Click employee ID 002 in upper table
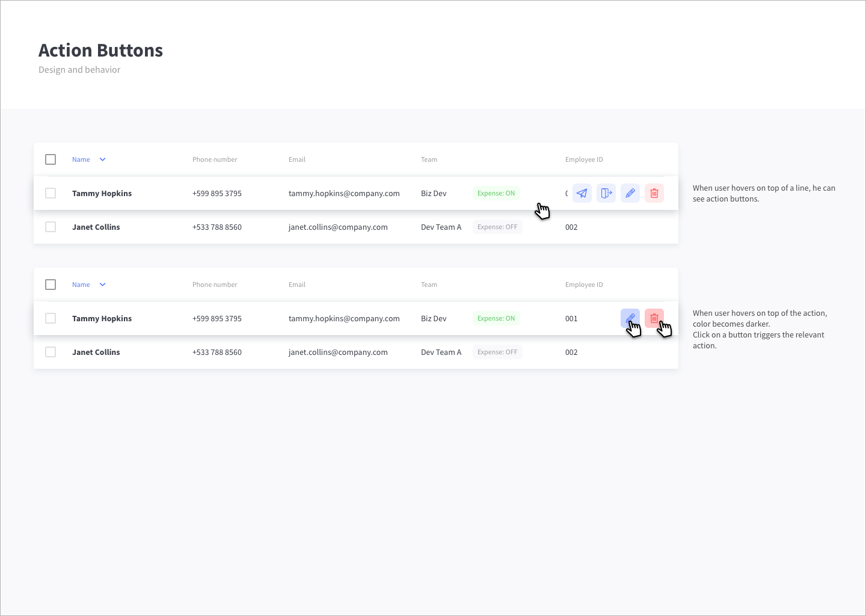This screenshot has height=616, width=866. (571, 227)
